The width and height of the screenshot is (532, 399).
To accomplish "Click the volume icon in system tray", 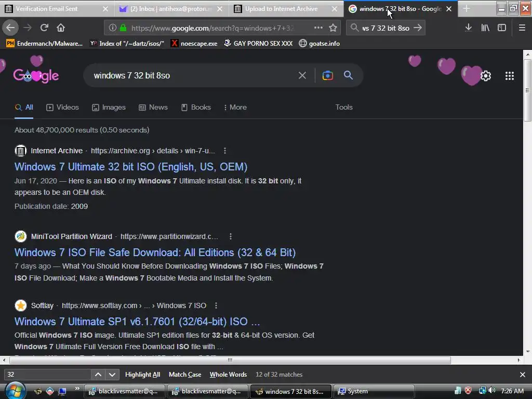I will 491,391.
